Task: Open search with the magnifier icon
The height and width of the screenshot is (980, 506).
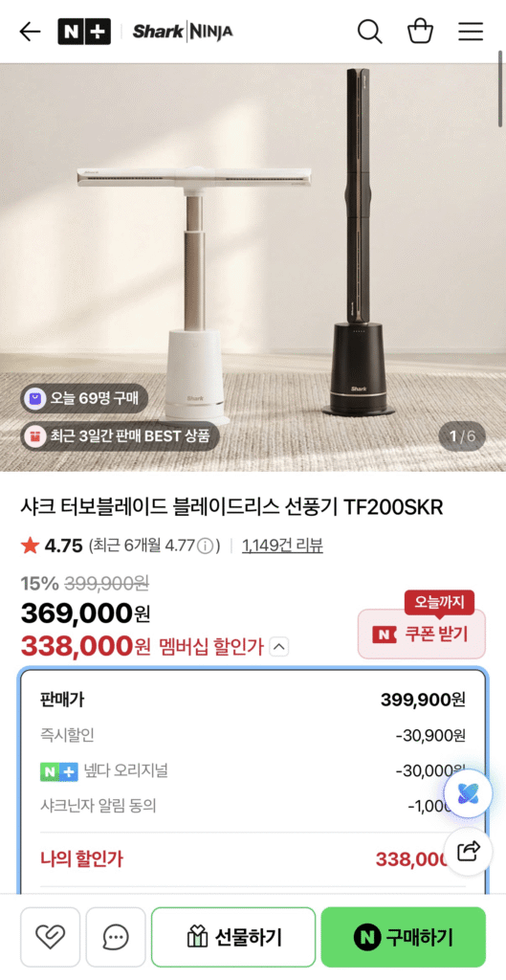Action: [370, 32]
